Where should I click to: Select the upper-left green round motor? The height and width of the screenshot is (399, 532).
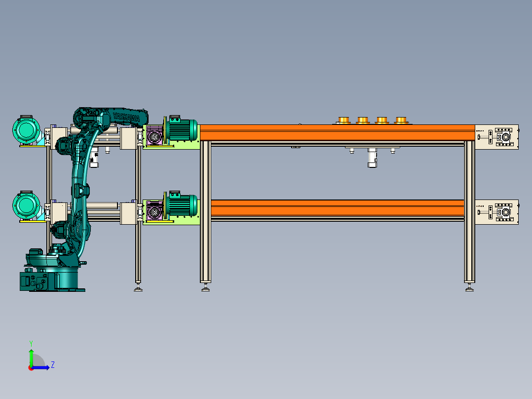[26, 130]
